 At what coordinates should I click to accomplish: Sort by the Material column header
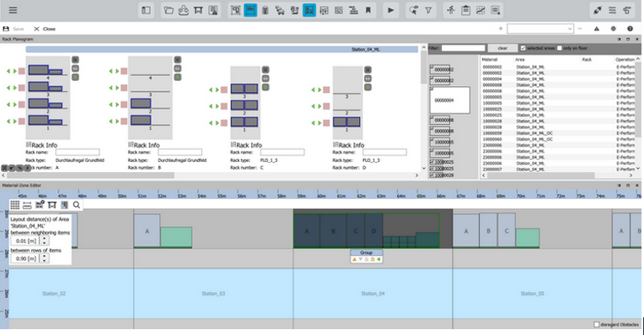tap(490, 60)
